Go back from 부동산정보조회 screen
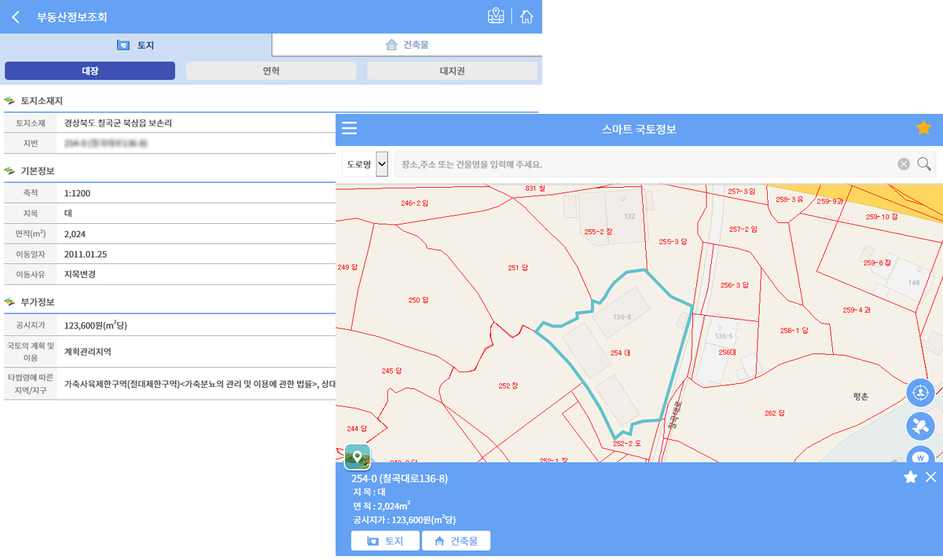This screenshot has height=560, width=943. click(16, 16)
